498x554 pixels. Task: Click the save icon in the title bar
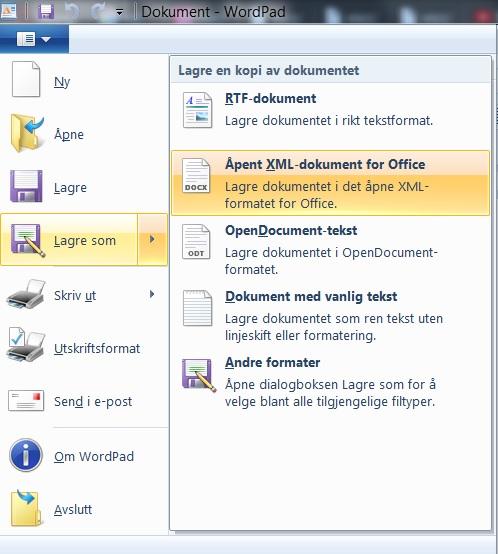46,11
